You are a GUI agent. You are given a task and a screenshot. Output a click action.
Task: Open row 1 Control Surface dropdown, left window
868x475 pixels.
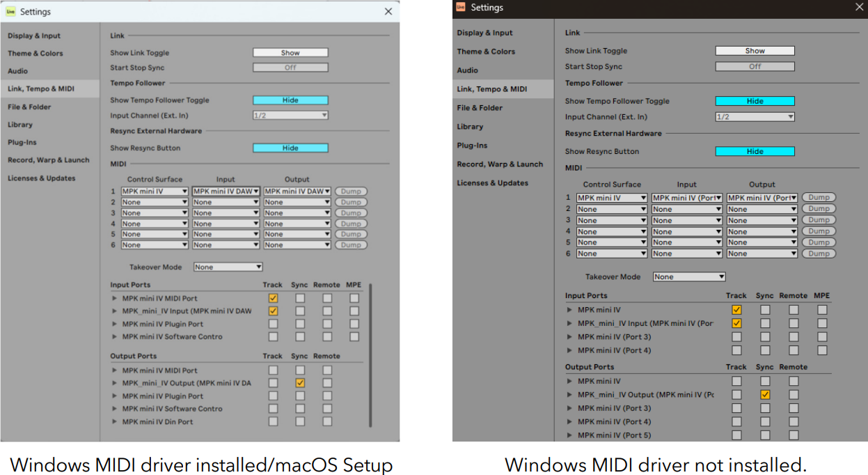tap(155, 192)
